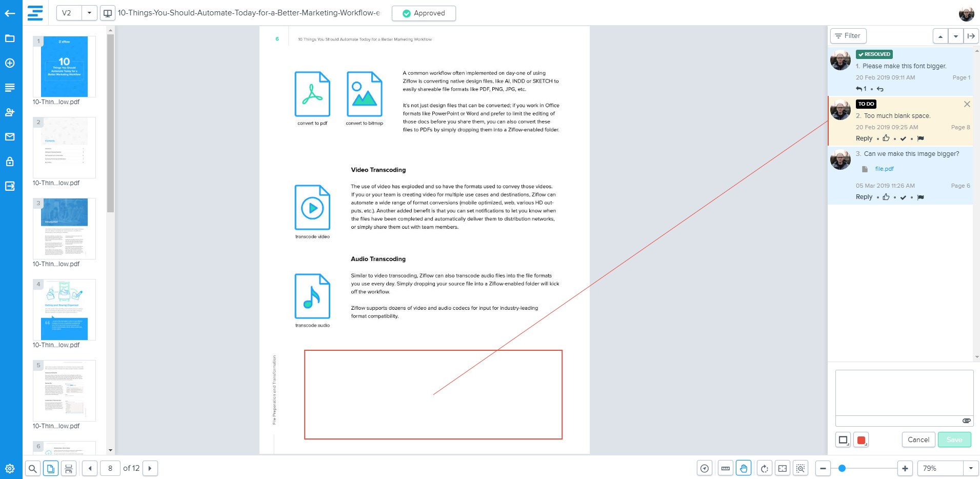
Task: Click the attachment paperclip icon in comment box
Action: coord(966,421)
